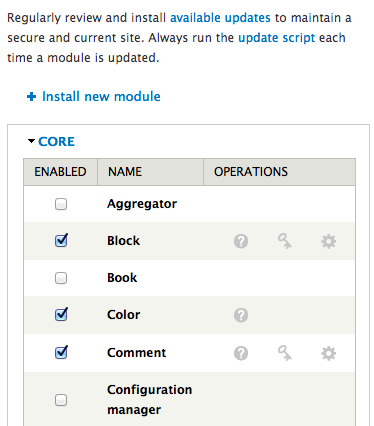The image size is (374, 426).
Task: Click the CORE fieldset title
Action: 56,142
